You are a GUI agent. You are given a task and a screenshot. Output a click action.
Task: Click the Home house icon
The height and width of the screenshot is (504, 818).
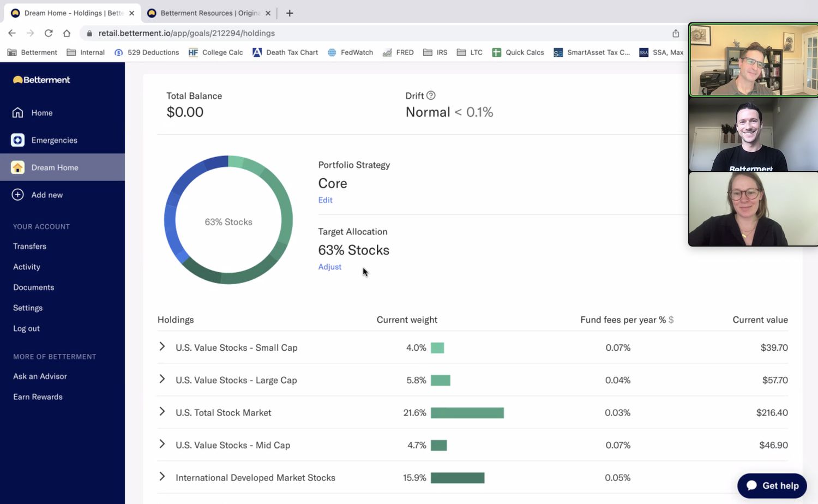18,112
